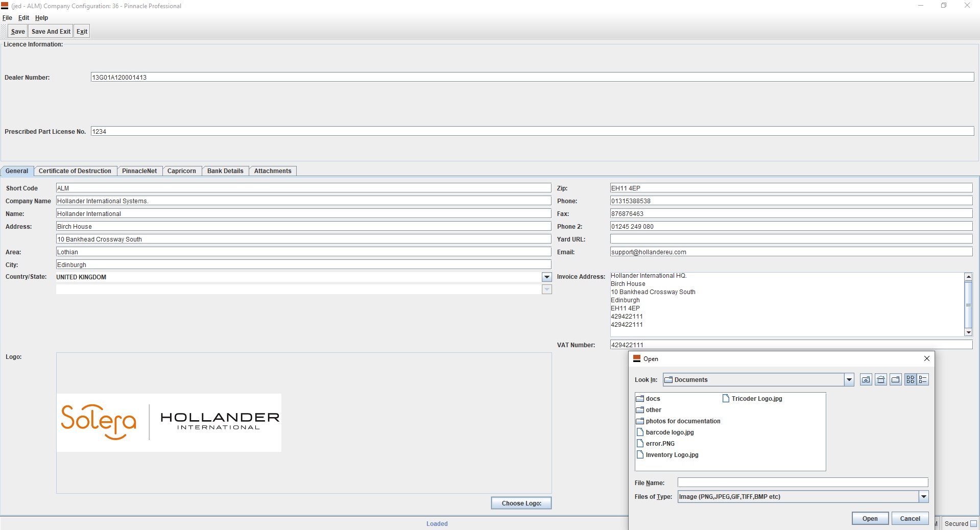Click the empty Yard URL field
980x530 pixels.
click(791, 239)
